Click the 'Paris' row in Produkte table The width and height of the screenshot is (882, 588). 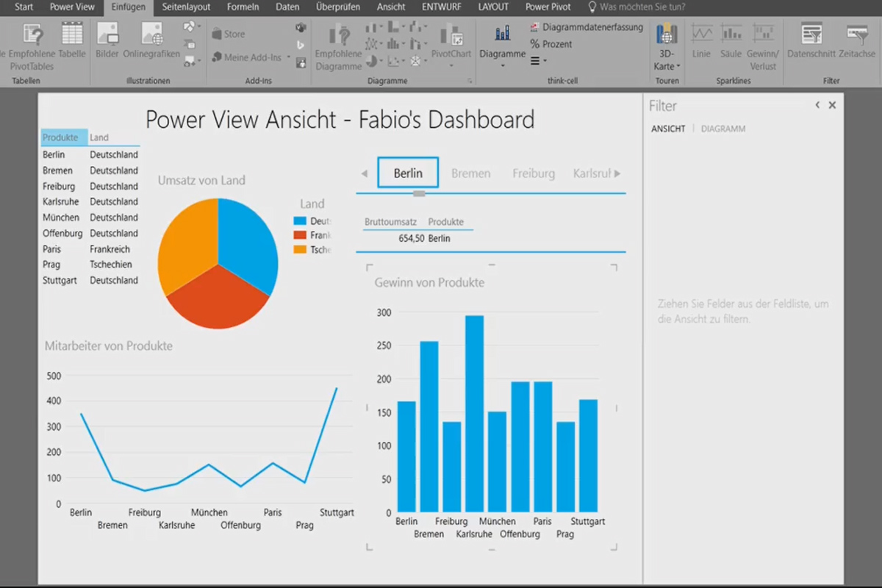pyautogui.click(x=90, y=249)
